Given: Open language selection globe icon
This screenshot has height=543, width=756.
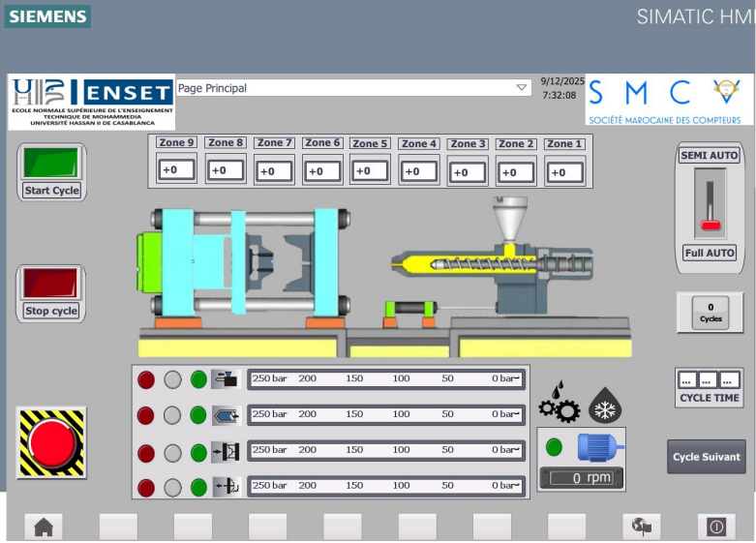Looking at the screenshot, I should coord(641,527).
